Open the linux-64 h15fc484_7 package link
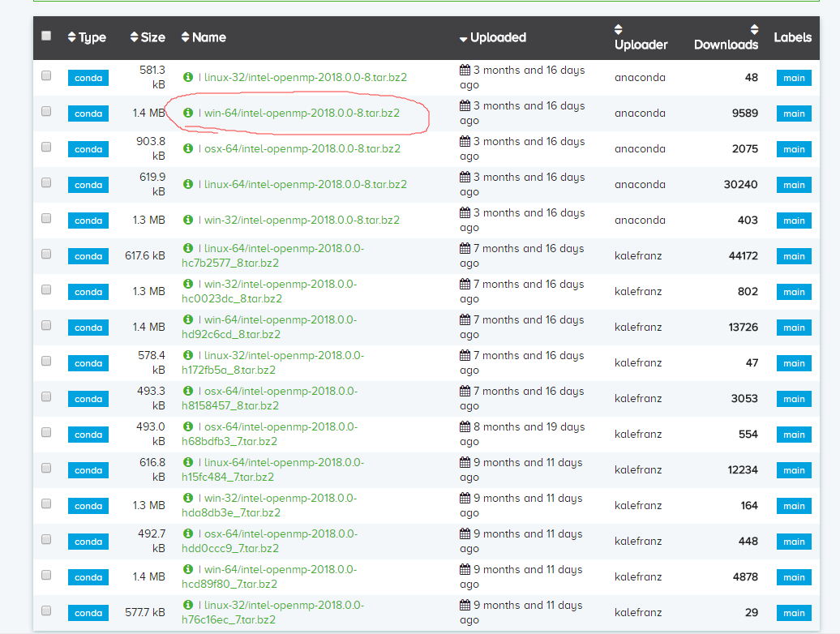Viewport: 840px width, 634px height. click(x=272, y=469)
